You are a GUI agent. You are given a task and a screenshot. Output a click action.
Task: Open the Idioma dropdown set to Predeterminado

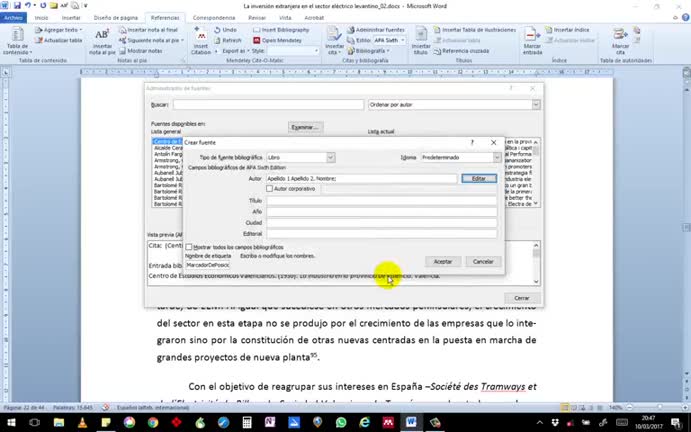tap(497, 157)
